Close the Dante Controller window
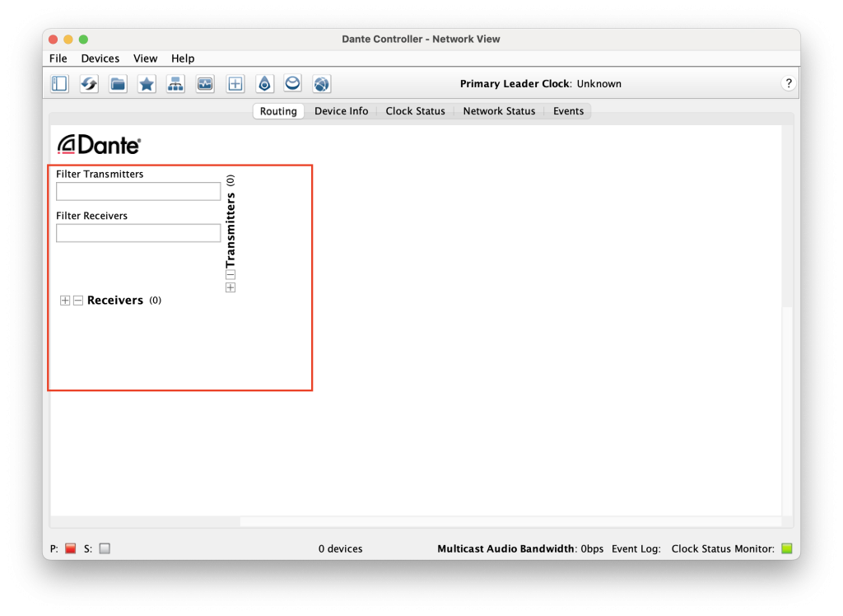This screenshot has height=616, width=843. click(54, 40)
